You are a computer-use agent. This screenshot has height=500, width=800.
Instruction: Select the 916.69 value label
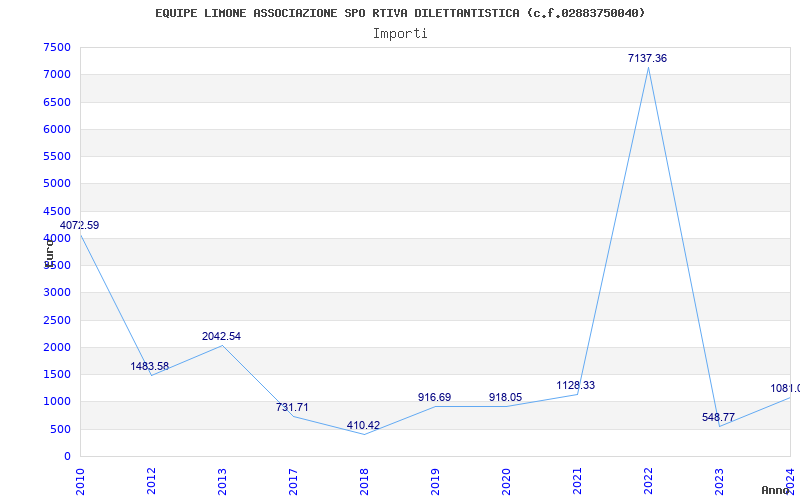pos(435,397)
